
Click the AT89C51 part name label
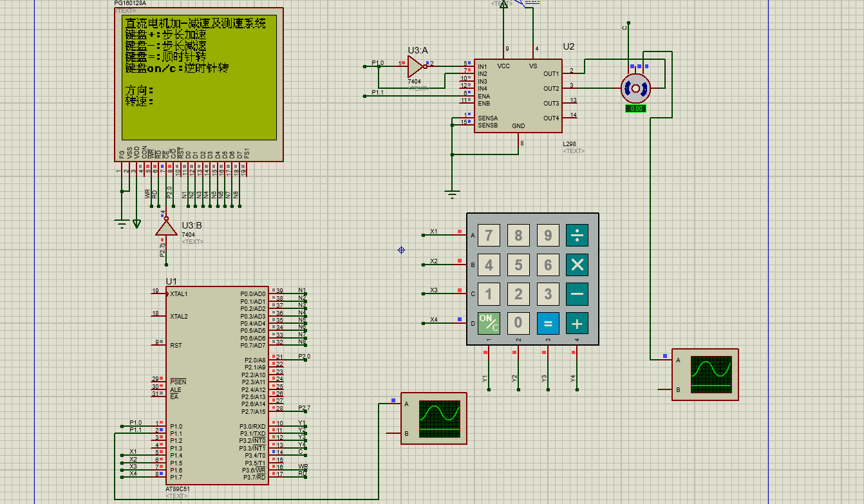[x=178, y=489]
